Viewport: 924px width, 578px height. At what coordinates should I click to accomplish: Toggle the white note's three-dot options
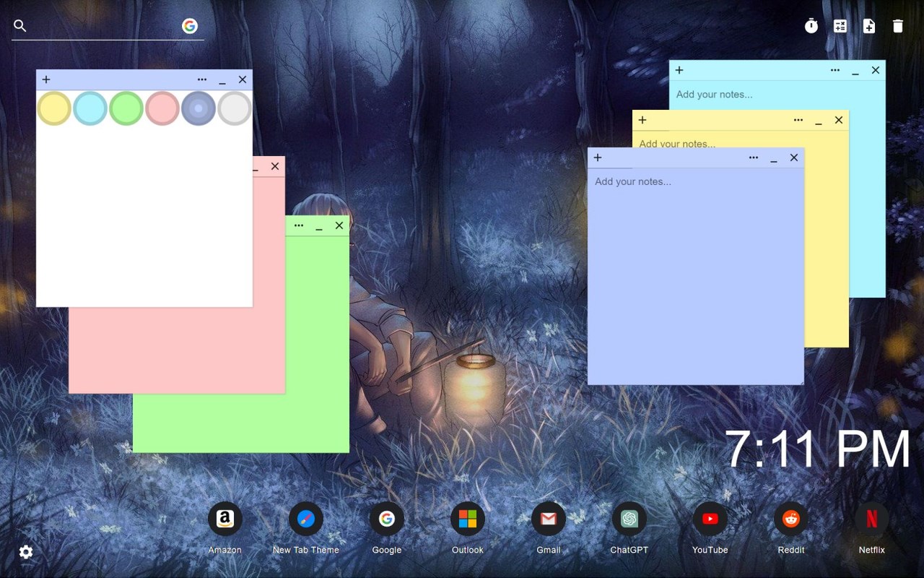[202, 79]
